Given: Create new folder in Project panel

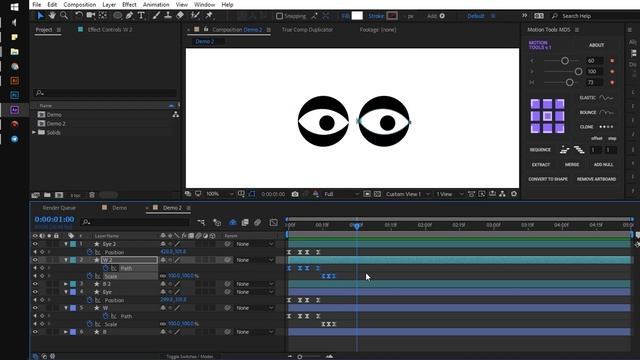Looking at the screenshot, I should (47, 195).
